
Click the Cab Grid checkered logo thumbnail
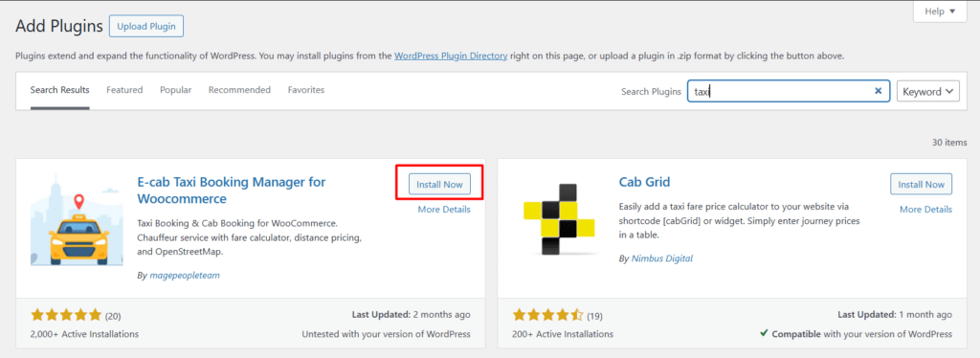tap(559, 219)
